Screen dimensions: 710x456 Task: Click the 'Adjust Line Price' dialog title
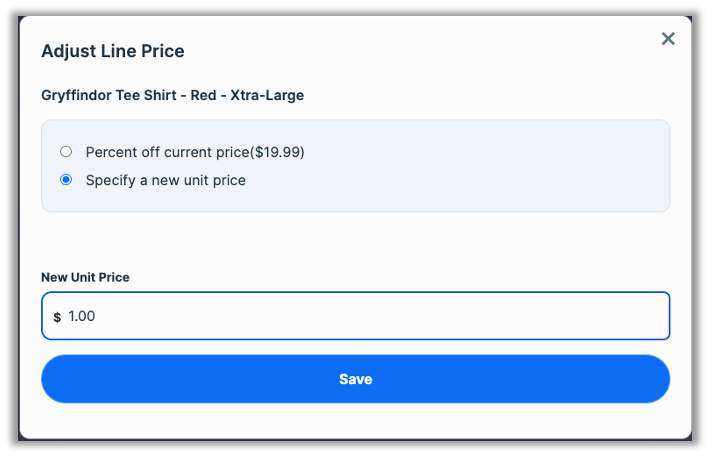112,51
